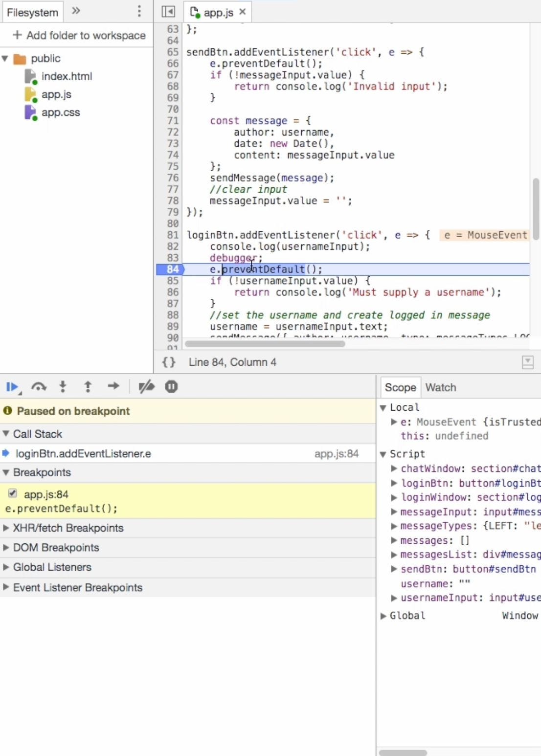Viewport: 541px width, 756px height.
Task: Click 'Line 84, Column 4' status text
Action: [x=232, y=362]
